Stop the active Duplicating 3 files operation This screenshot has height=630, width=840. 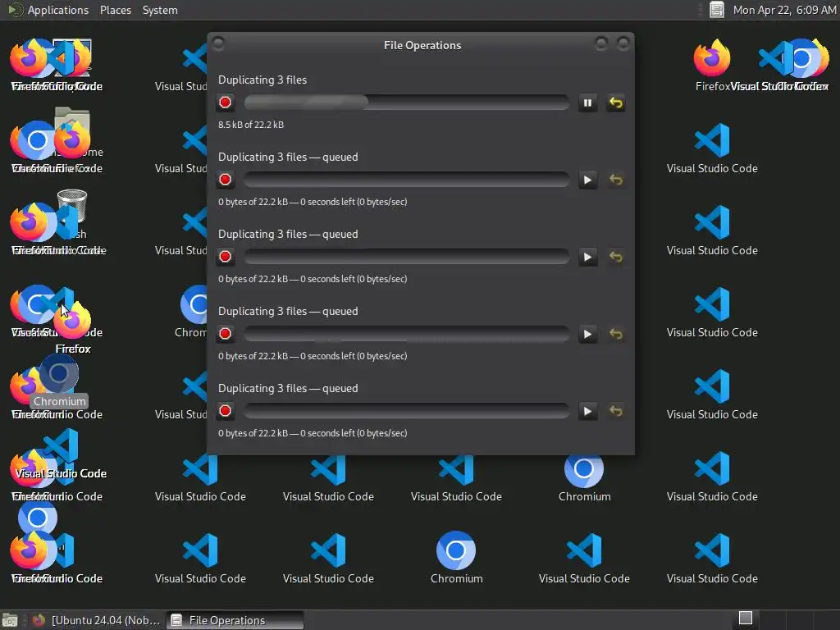click(225, 103)
